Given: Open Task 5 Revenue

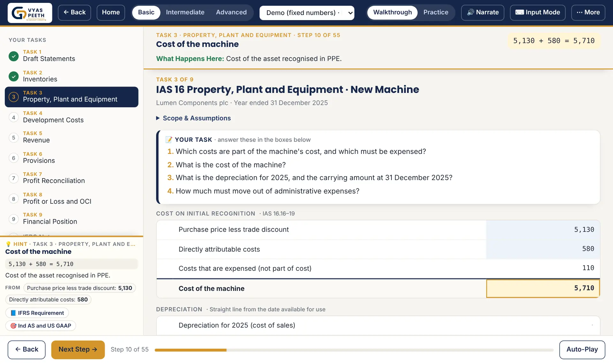Looking at the screenshot, I should (x=72, y=138).
